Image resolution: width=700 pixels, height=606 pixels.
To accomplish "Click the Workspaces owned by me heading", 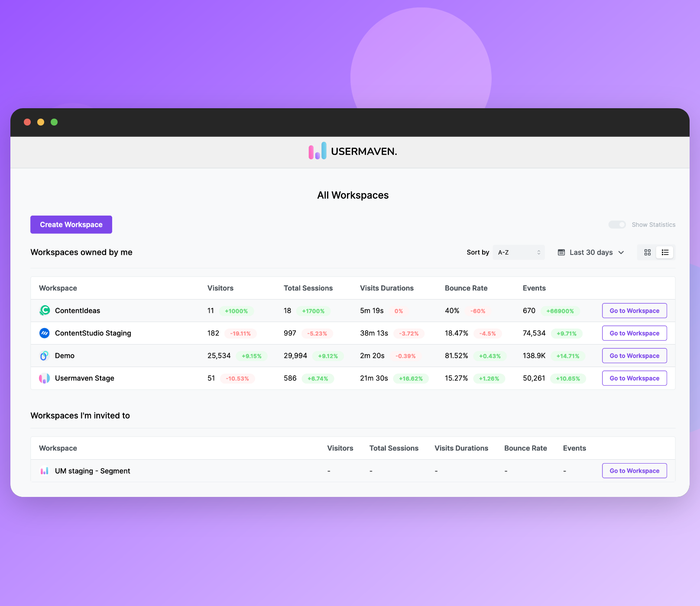I will pyautogui.click(x=81, y=252).
